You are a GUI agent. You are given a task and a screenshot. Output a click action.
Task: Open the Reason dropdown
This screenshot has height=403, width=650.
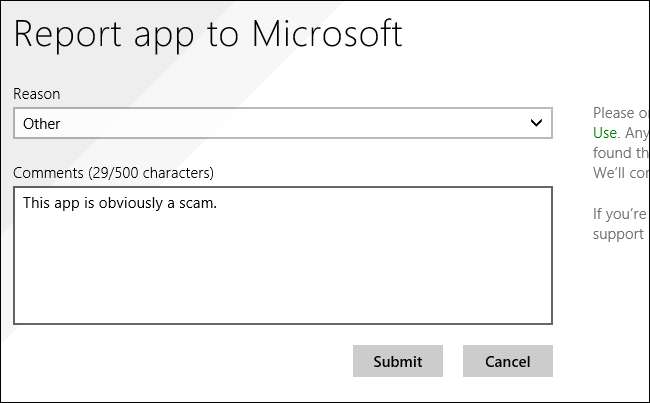coord(282,123)
